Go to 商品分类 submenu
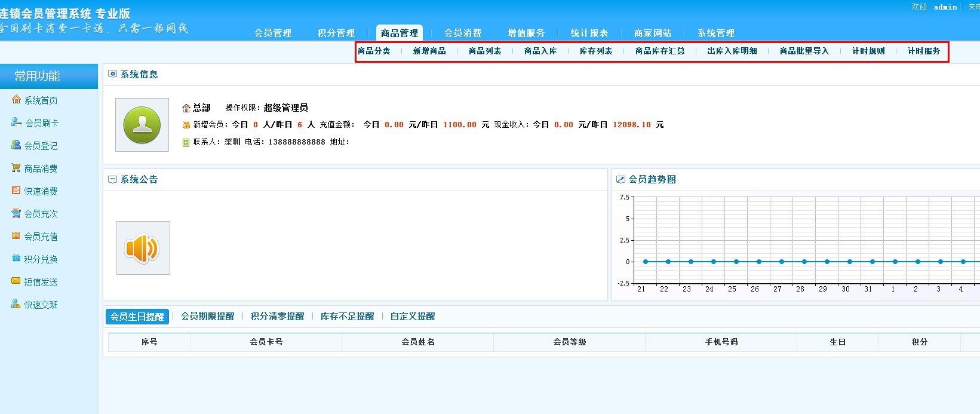Viewport: 980px width, 414px height. [374, 51]
